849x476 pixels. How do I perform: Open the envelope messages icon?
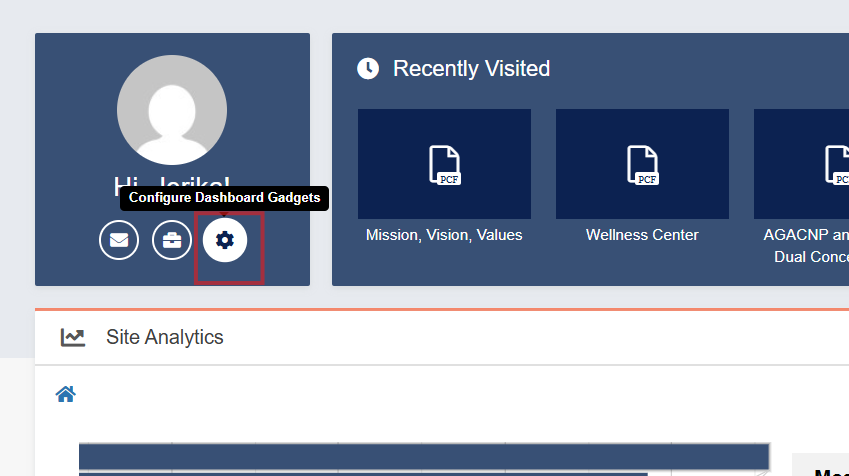coord(119,240)
